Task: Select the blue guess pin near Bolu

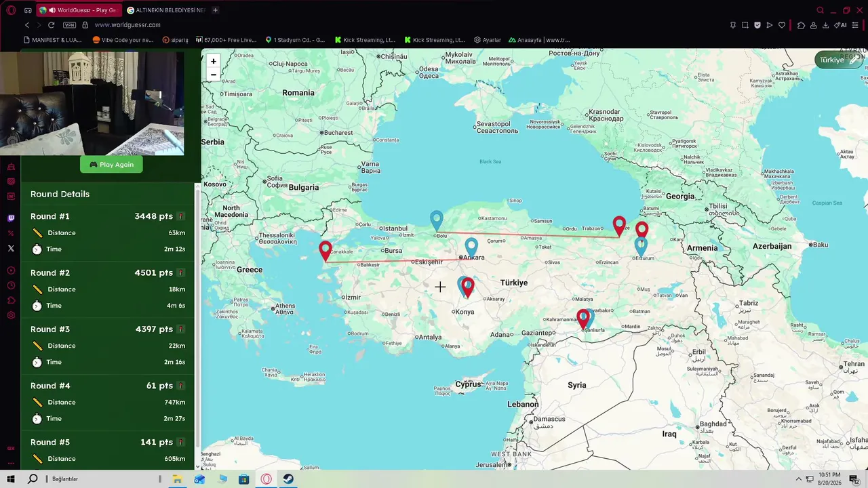Action: pyautogui.click(x=437, y=220)
